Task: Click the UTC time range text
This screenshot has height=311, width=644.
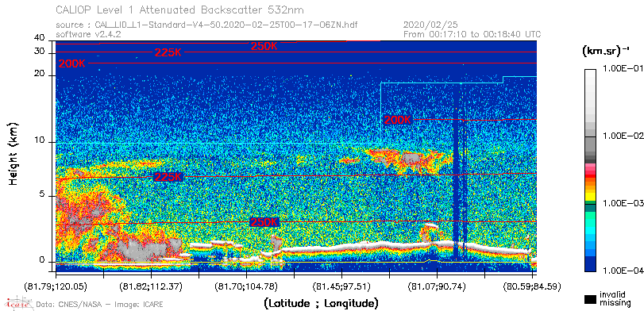Action: (x=472, y=34)
